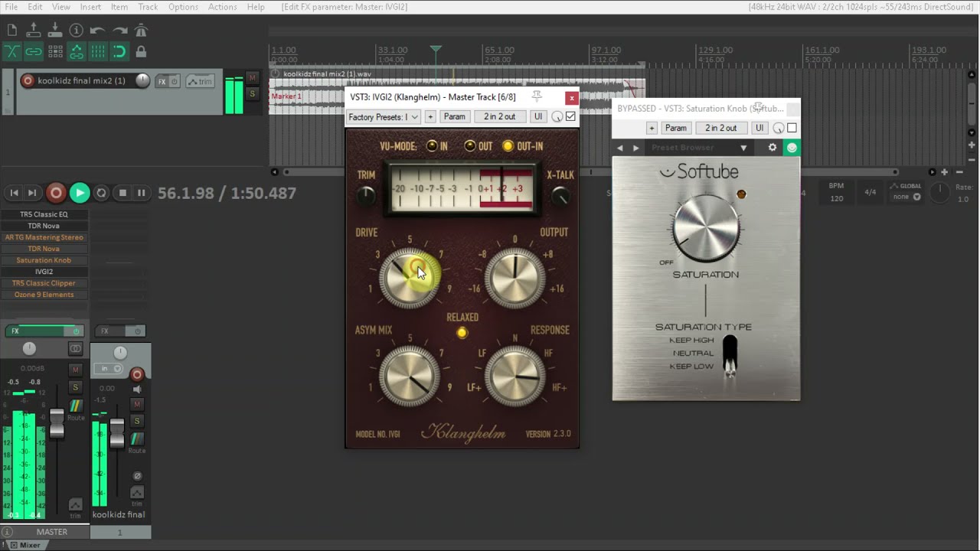Viewport: 980px width, 551px height.
Task: Toggle item grouping chain-link icon
Action: pos(34,52)
